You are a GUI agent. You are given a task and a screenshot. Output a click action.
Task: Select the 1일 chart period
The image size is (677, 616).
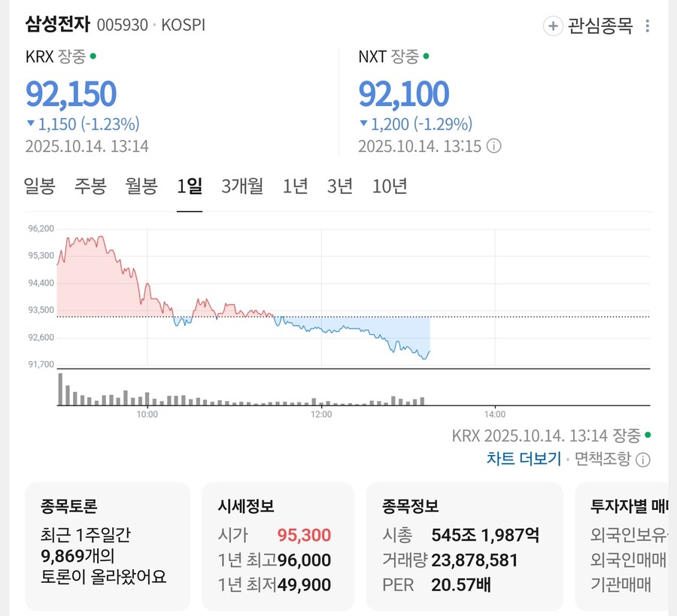(190, 186)
